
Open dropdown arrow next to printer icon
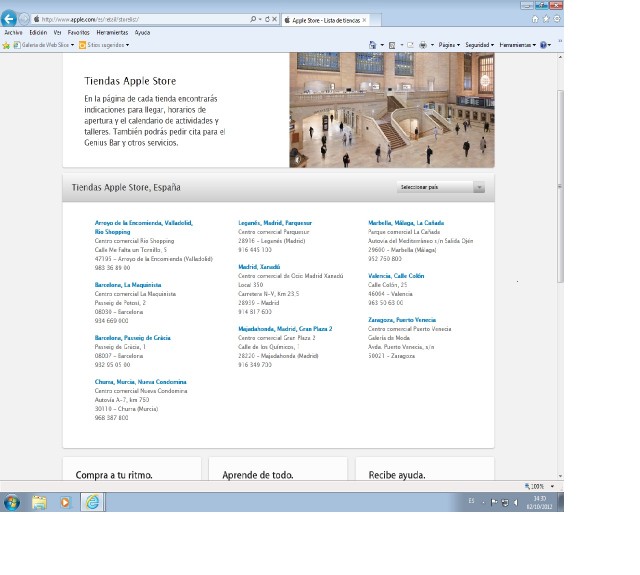point(432,45)
